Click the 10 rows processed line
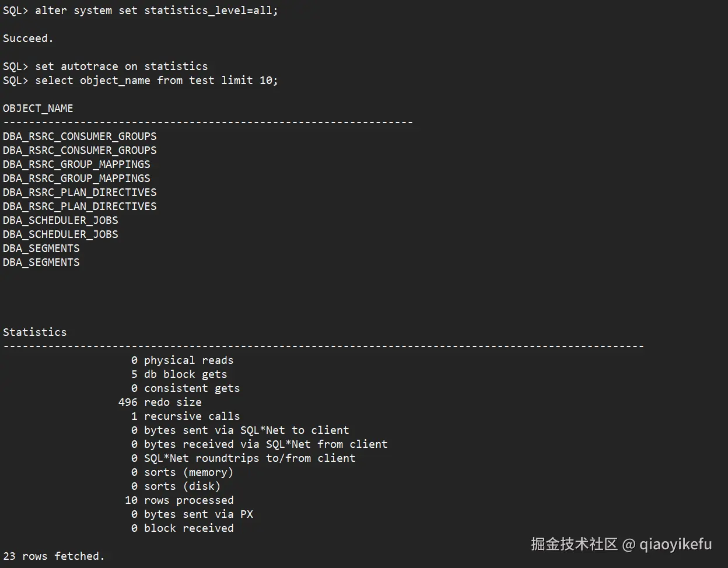This screenshot has height=568, width=728. pos(178,500)
